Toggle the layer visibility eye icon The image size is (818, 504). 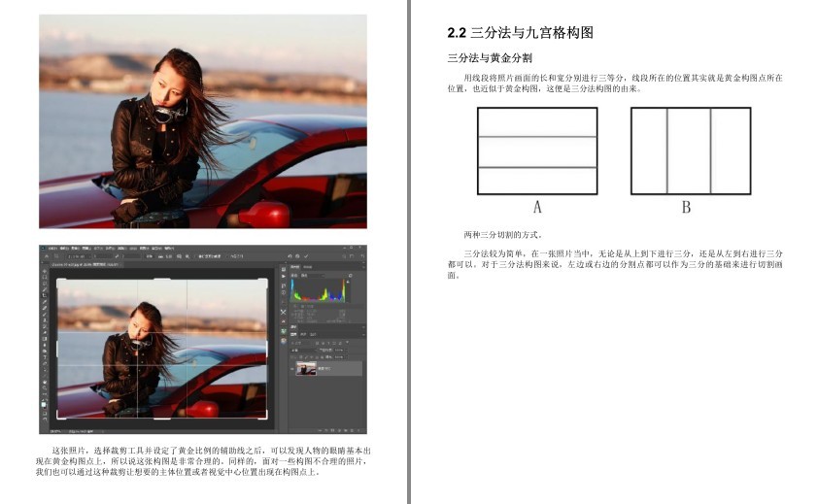coord(291,369)
